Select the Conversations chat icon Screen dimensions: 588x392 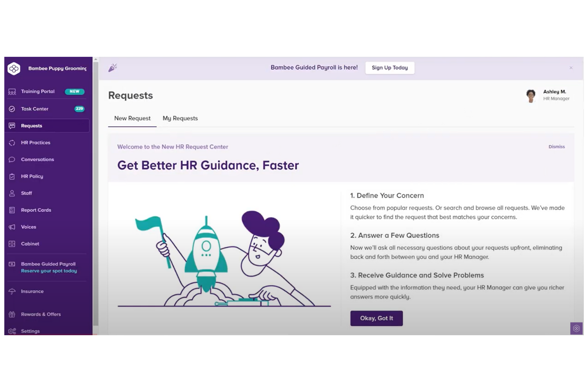click(x=12, y=159)
